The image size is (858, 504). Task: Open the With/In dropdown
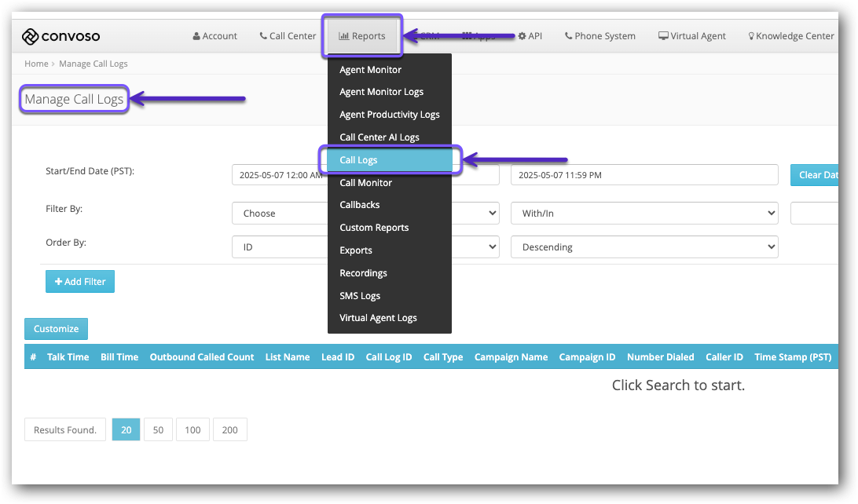tap(644, 214)
